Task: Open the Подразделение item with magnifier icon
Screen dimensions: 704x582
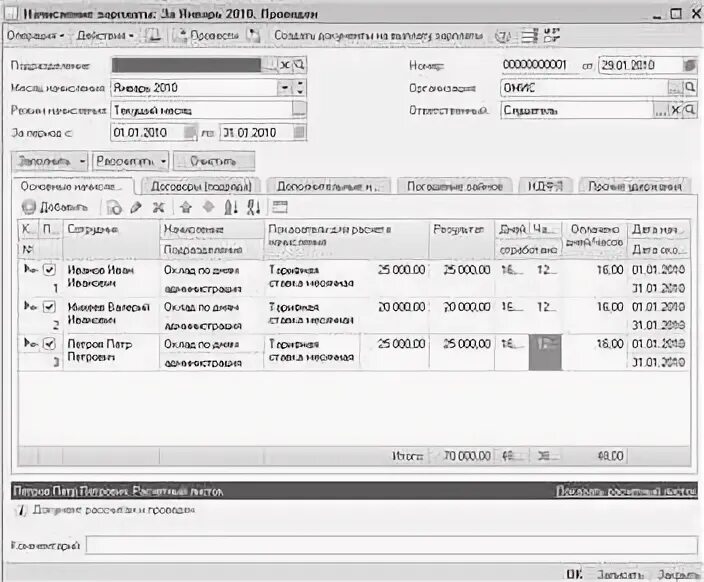Action: [x=299, y=66]
